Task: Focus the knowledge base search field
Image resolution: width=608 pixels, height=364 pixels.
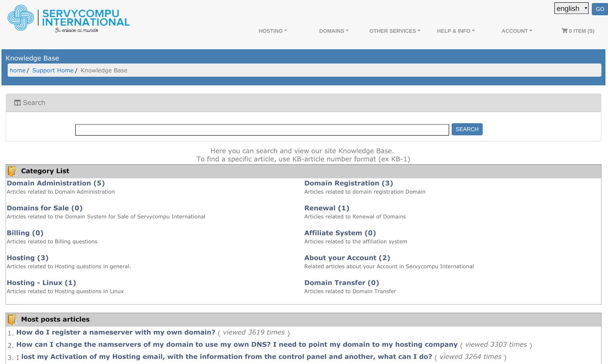Action: [x=262, y=130]
